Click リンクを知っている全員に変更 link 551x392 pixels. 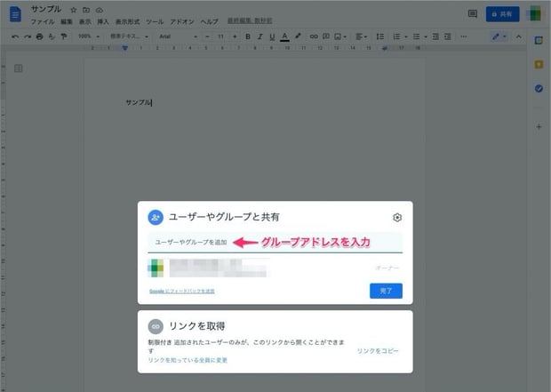point(188,360)
